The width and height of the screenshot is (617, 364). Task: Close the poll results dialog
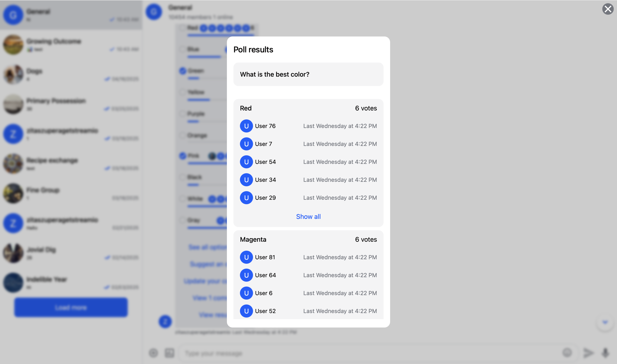(608, 9)
